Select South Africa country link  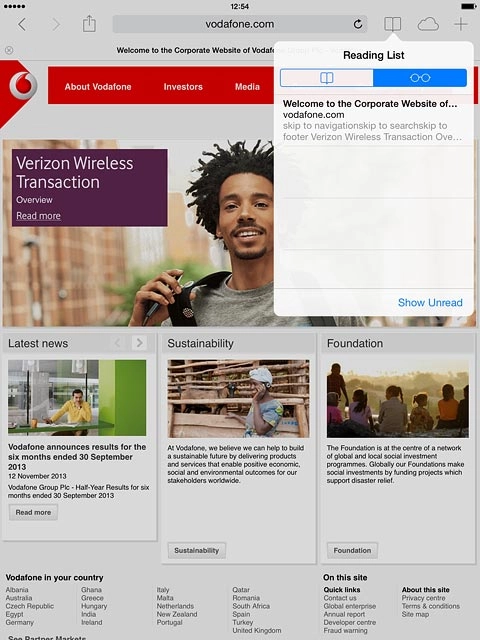(251, 606)
